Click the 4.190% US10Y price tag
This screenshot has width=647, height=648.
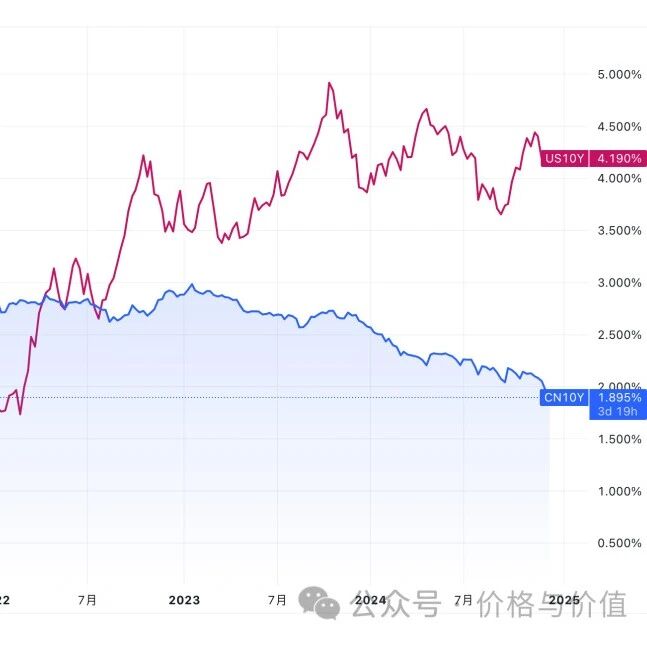[618, 158]
